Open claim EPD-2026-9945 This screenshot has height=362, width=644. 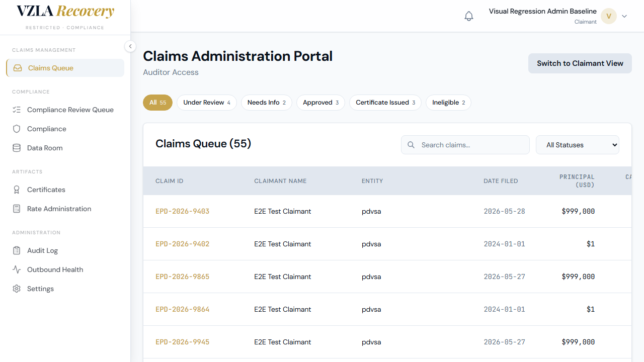tap(182, 342)
